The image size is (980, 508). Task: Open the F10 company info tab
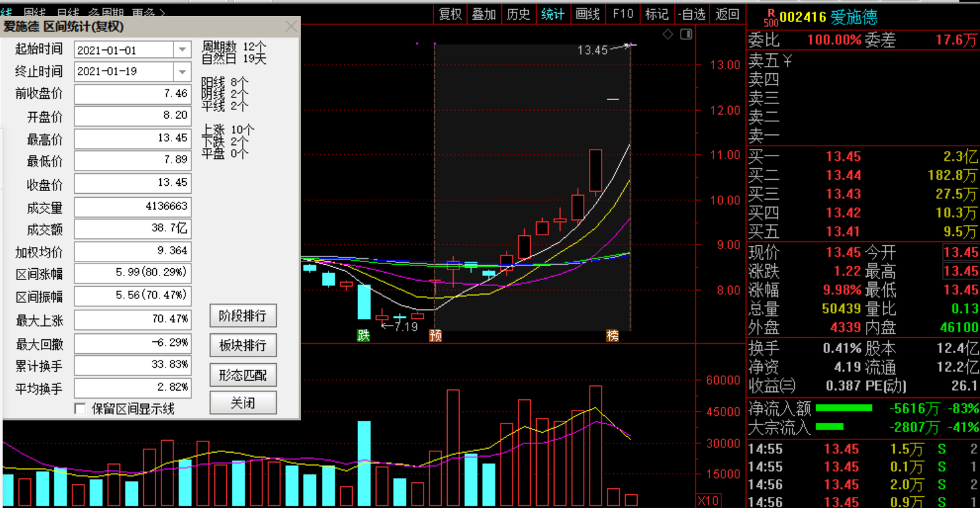tap(623, 14)
